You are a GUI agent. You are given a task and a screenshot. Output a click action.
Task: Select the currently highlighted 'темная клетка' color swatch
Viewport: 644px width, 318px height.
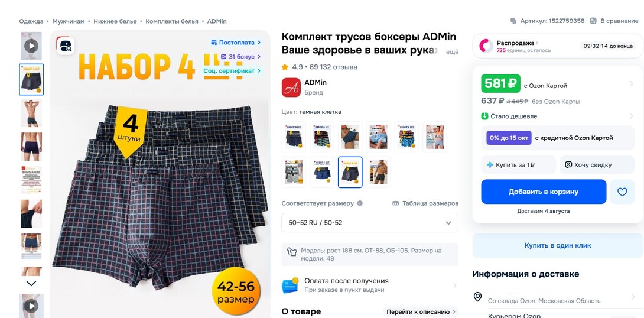click(350, 172)
